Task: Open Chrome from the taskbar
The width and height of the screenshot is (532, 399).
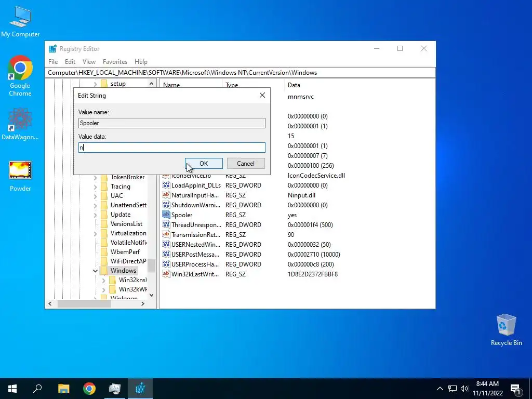Action: (89, 389)
